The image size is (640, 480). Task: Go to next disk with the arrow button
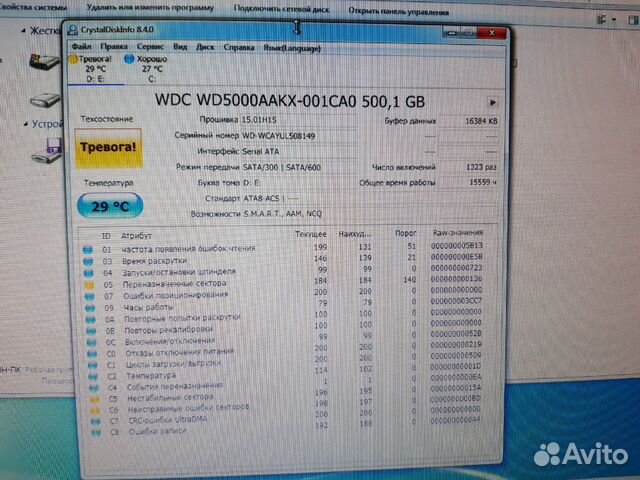[493, 102]
